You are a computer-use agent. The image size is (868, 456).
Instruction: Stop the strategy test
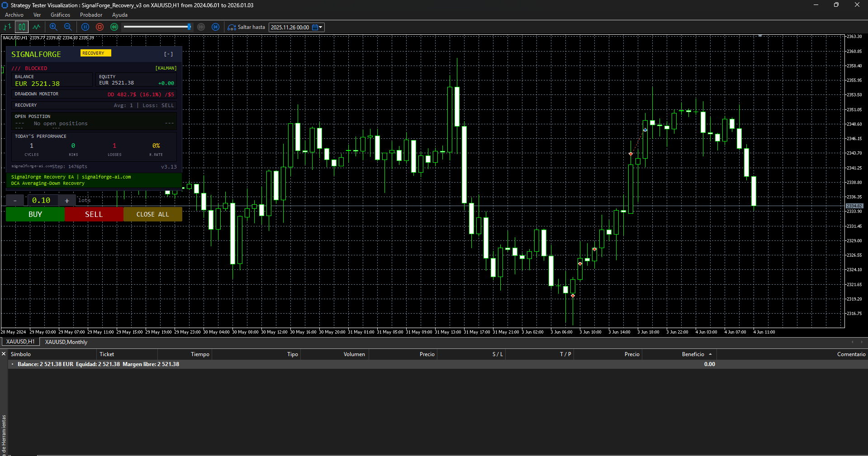(x=100, y=27)
